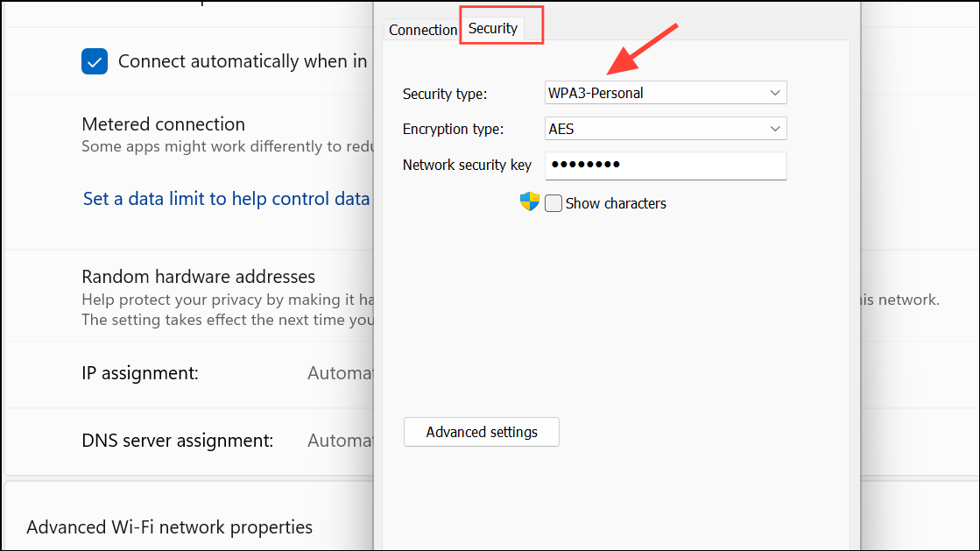This screenshot has width=980, height=551.
Task: Open the Set a data limit link
Action: 226,198
